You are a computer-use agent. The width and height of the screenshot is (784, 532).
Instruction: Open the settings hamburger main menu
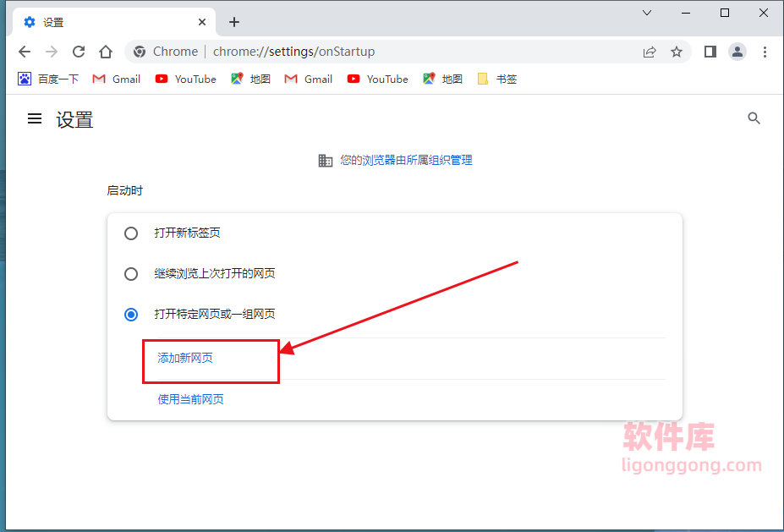point(35,119)
